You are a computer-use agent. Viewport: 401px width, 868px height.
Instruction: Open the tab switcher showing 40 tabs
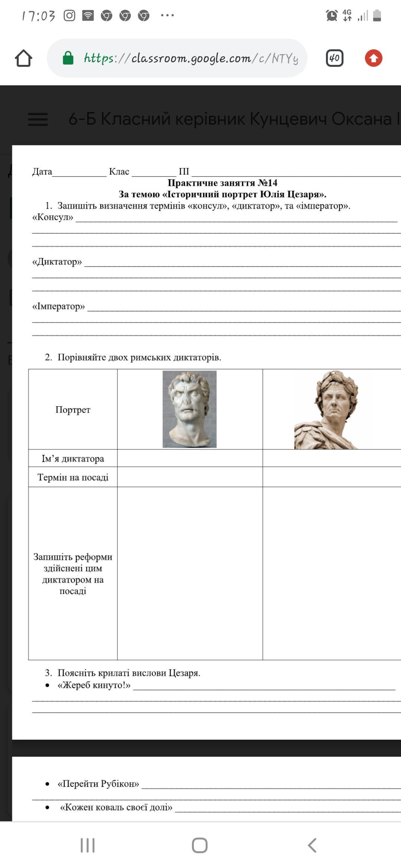334,58
